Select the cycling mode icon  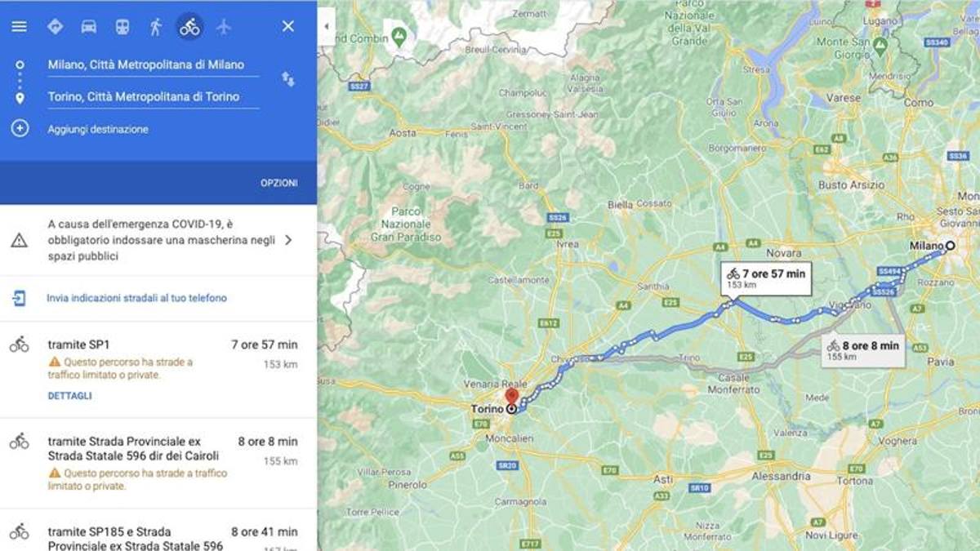189,26
